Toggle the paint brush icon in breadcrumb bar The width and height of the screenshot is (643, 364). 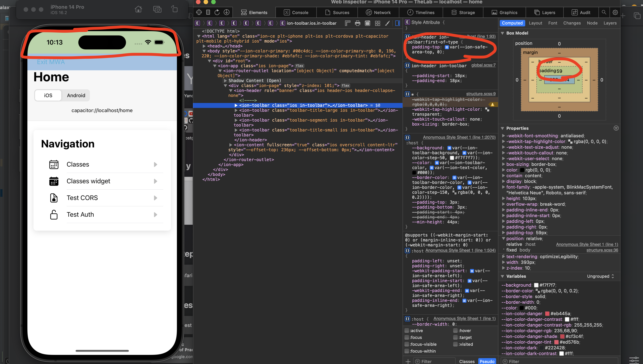click(x=387, y=23)
